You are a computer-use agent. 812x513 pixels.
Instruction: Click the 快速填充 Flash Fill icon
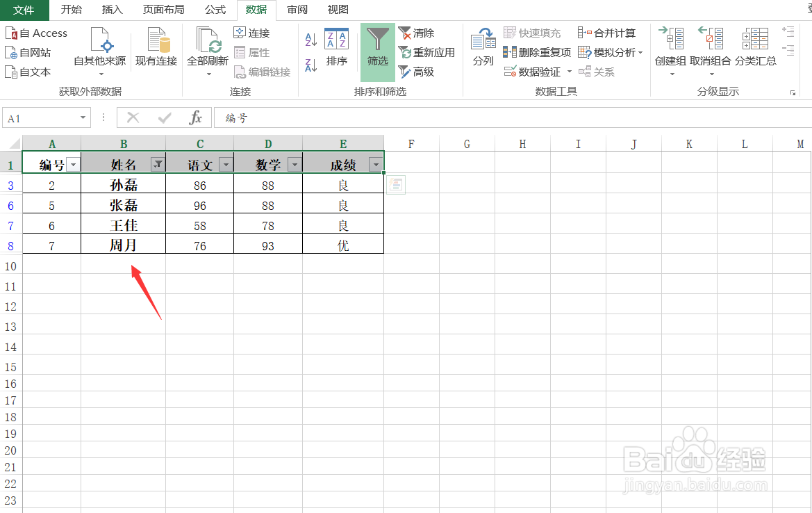[x=533, y=33]
